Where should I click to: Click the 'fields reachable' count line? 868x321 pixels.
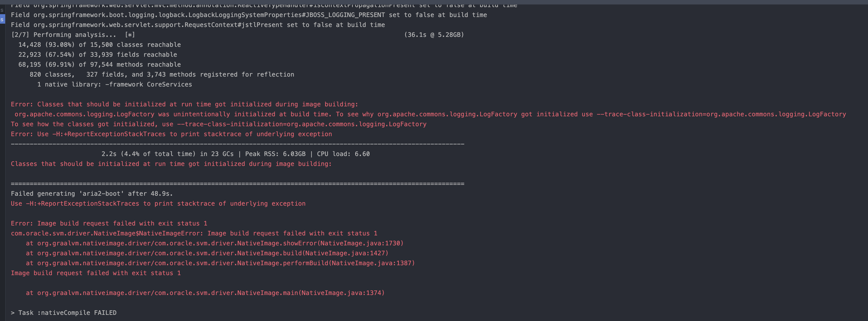(97, 55)
